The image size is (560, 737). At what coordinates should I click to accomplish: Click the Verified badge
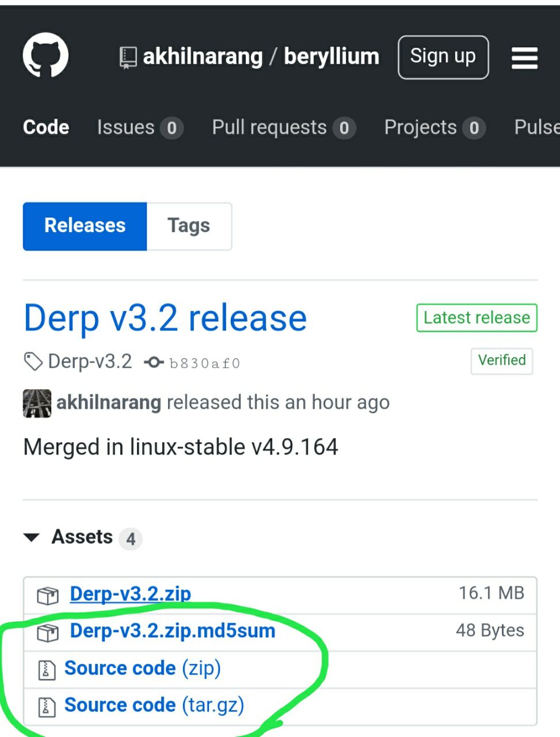coord(502,360)
